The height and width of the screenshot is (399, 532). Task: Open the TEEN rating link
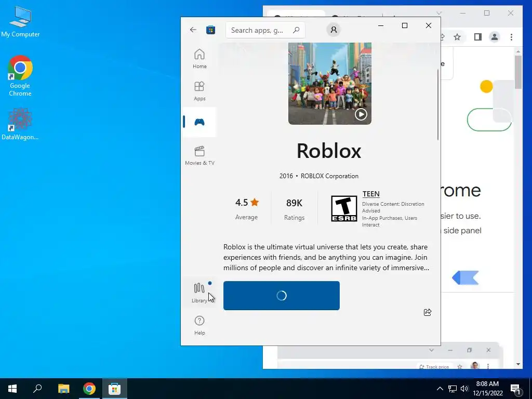pos(371,194)
